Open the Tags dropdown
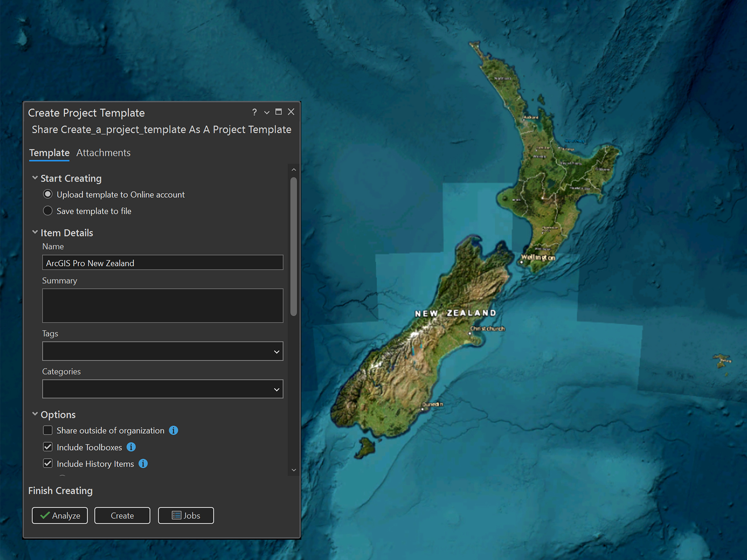747x560 pixels. (x=277, y=351)
